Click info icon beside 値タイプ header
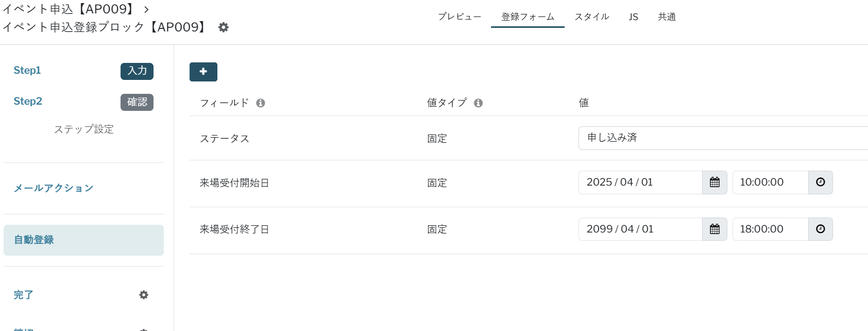 tap(478, 103)
